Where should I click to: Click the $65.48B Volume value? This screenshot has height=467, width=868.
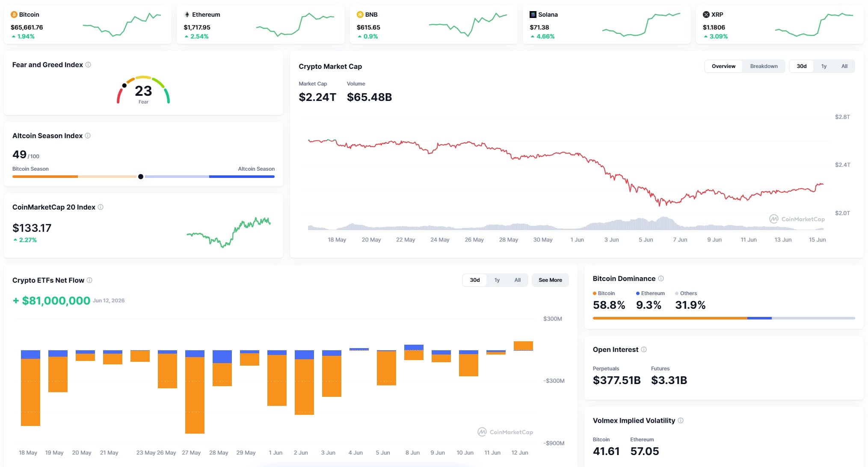coord(369,97)
